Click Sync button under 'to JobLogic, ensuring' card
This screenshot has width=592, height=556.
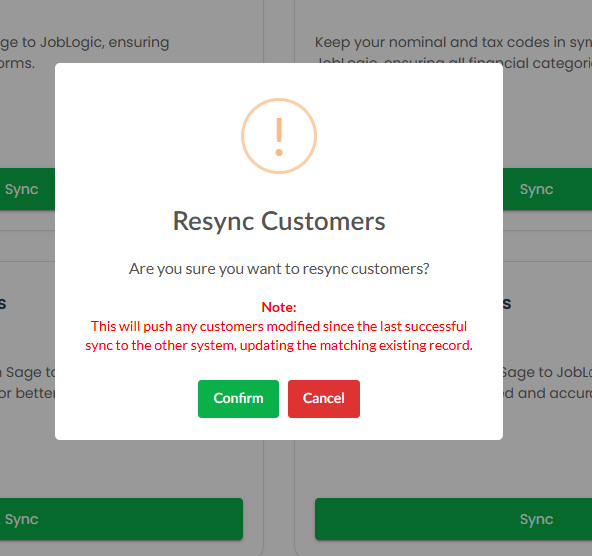tap(27, 189)
